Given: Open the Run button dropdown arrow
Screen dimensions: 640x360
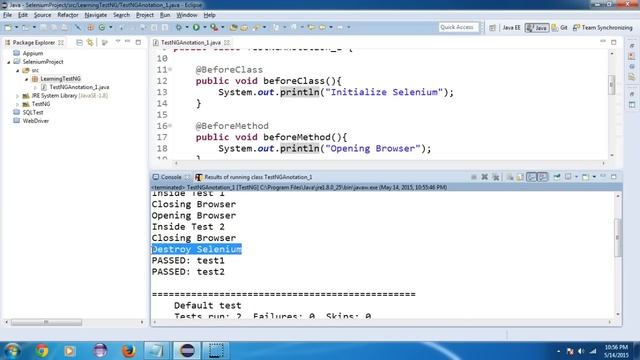Looking at the screenshot, I should click(204, 27).
